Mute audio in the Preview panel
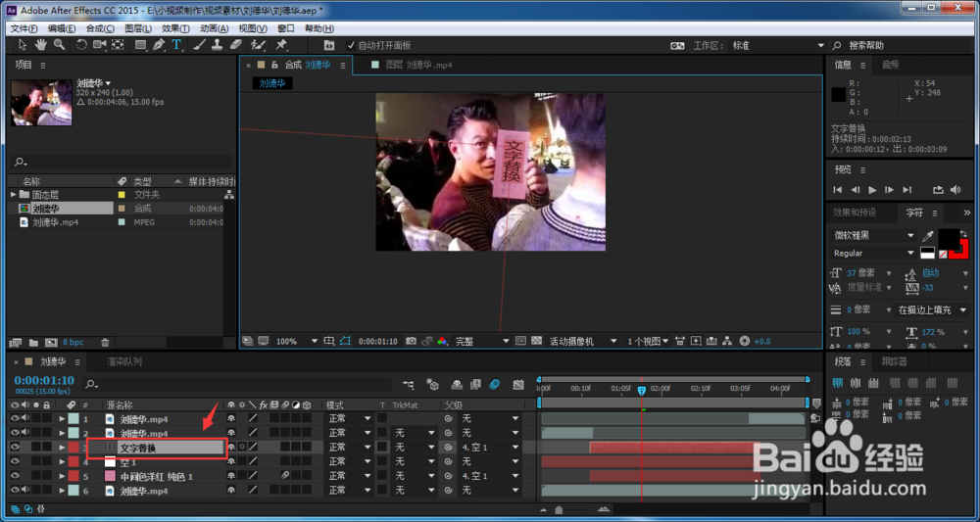The image size is (980, 522). pos(955,190)
